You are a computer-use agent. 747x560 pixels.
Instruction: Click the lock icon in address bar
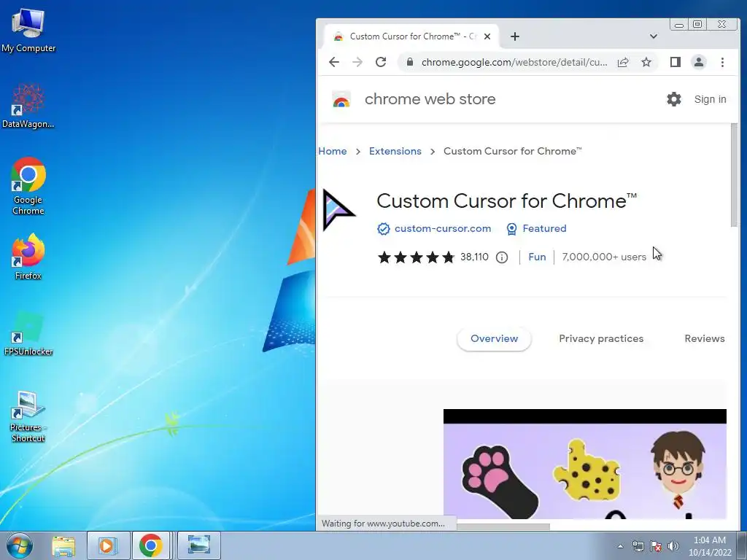pyautogui.click(x=410, y=62)
